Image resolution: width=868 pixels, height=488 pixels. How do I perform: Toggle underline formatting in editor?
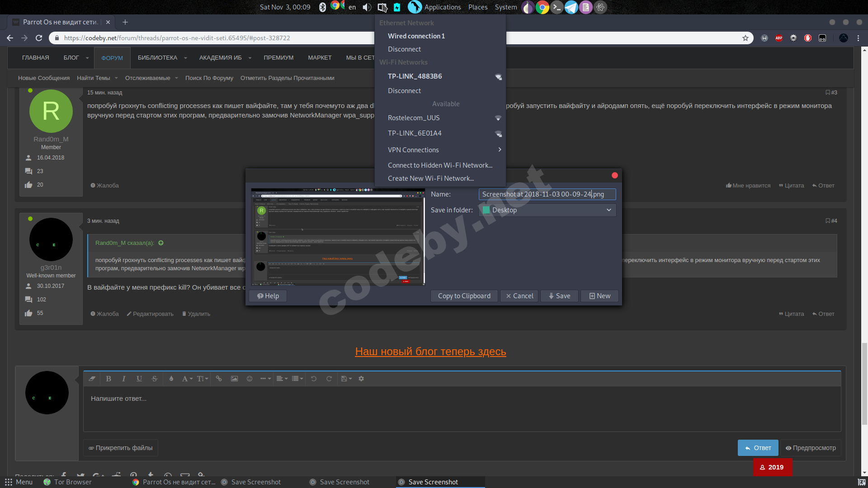coord(139,379)
